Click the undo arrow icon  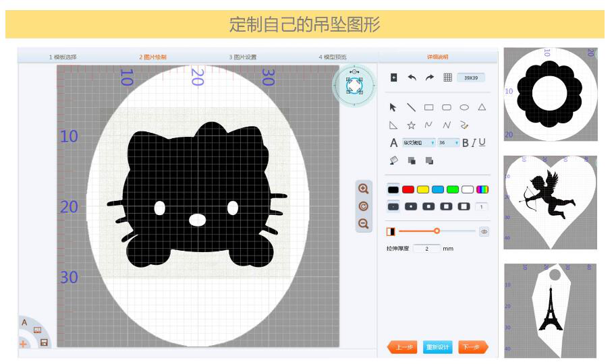(x=412, y=78)
